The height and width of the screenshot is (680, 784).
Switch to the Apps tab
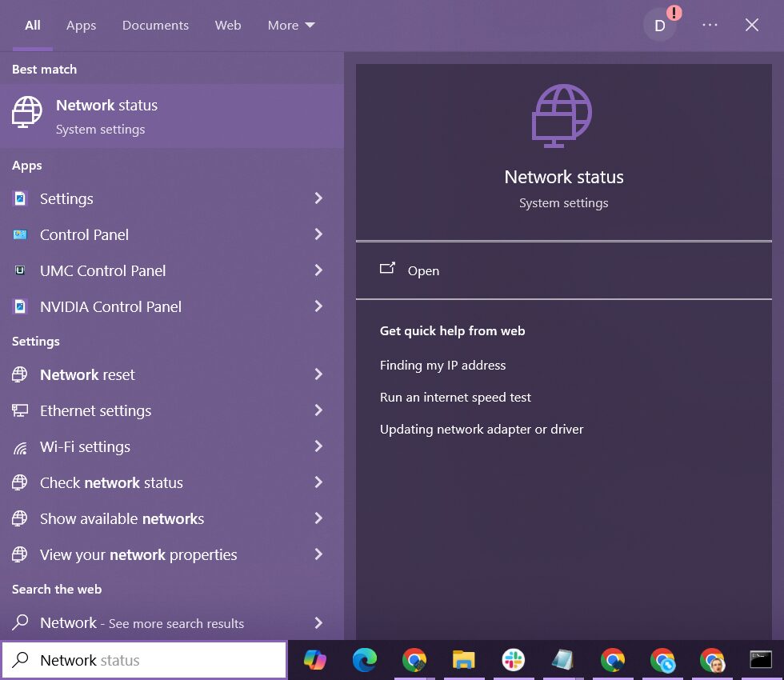(x=81, y=26)
